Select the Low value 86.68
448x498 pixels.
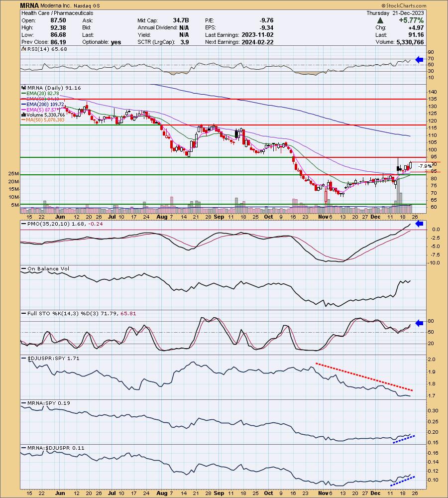(58, 35)
